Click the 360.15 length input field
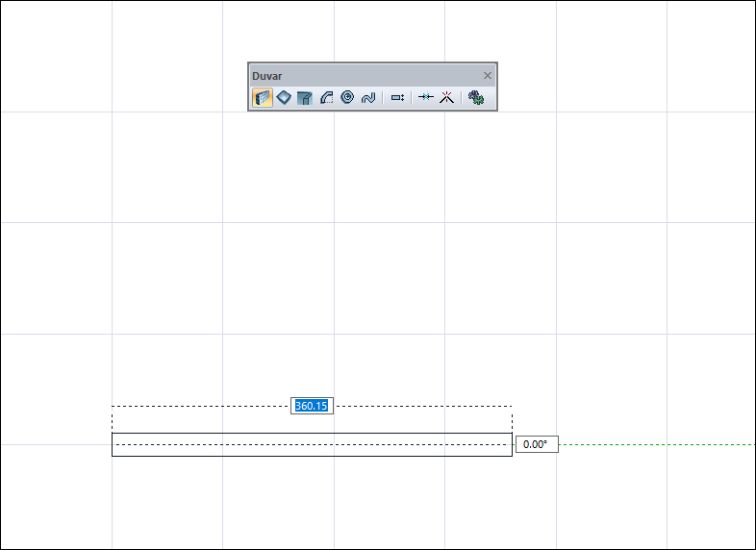This screenshot has height=550, width=756. [x=312, y=406]
